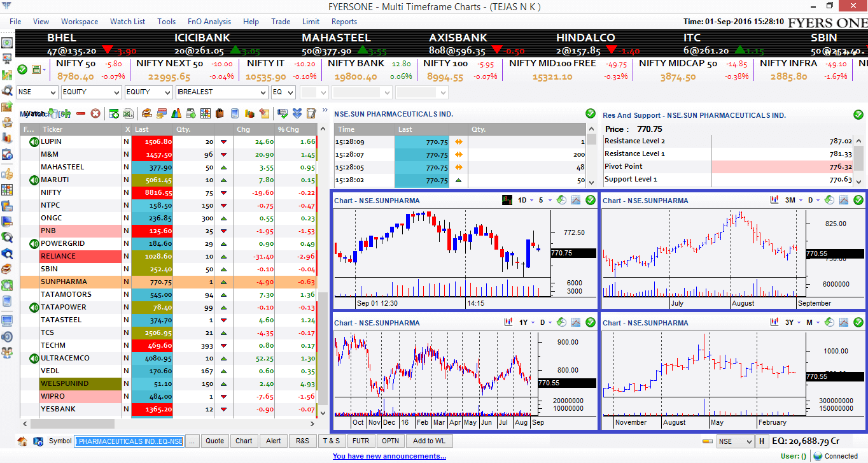Click the toolbar overflow double-arrow icon
This screenshot has height=463, width=868.
324,111
